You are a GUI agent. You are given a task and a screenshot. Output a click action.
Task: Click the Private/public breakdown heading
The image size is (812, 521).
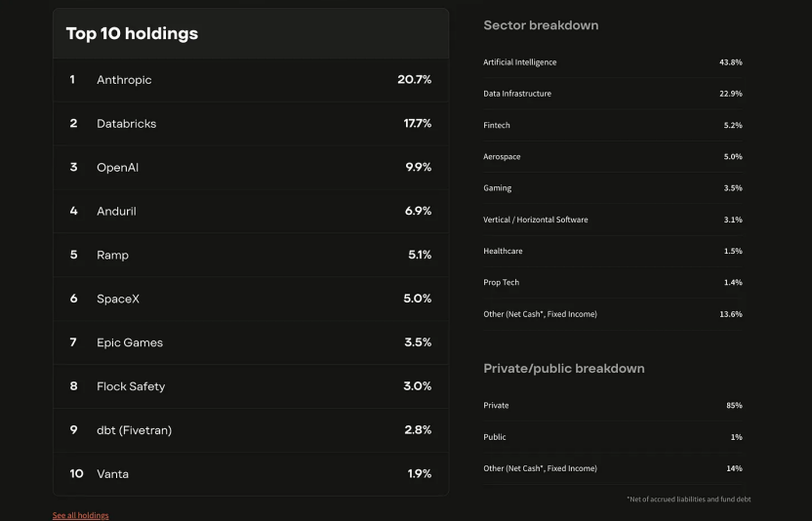pyautogui.click(x=564, y=369)
